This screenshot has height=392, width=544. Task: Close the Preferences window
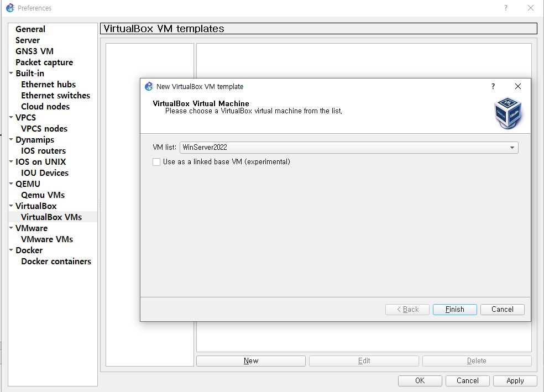point(531,8)
